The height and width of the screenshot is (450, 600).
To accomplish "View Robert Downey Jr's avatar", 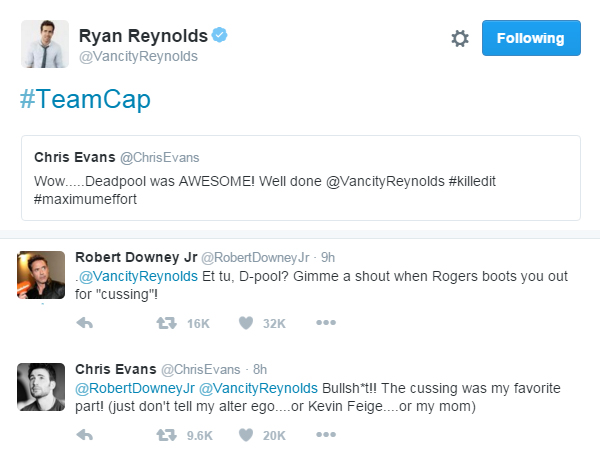I will click(x=41, y=275).
